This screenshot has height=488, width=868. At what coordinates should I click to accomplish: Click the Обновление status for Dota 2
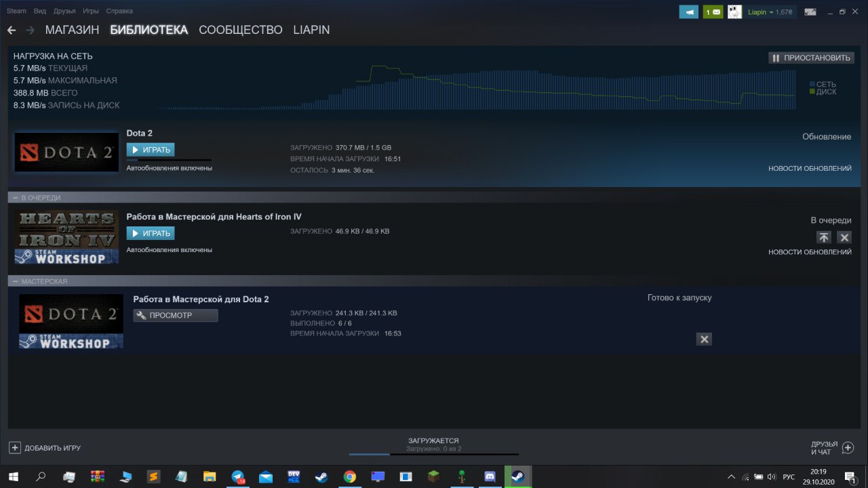pyautogui.click(x=827, y=137)
